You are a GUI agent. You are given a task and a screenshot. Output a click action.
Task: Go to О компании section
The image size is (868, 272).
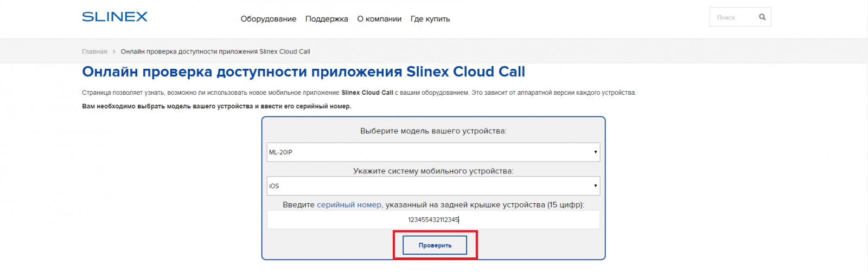tap(379, 19)
